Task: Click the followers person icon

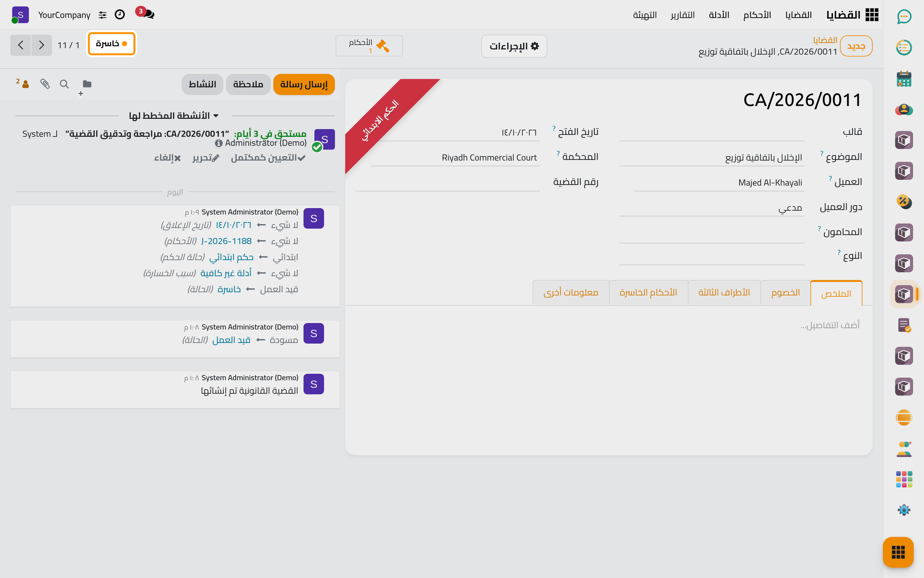Action: [23, 84]
